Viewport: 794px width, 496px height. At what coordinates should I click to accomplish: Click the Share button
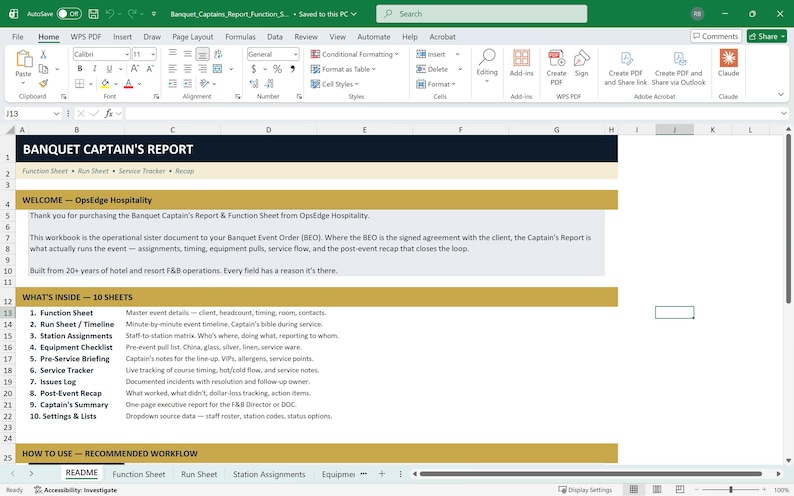coord(767,36)
